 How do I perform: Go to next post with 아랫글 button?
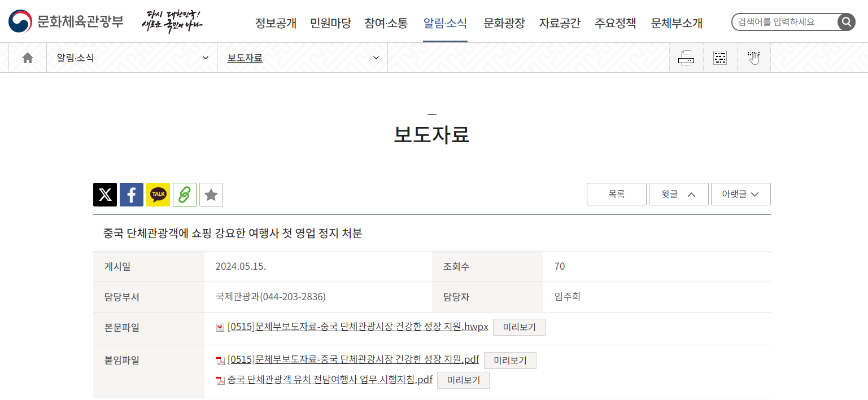[740, 194]
